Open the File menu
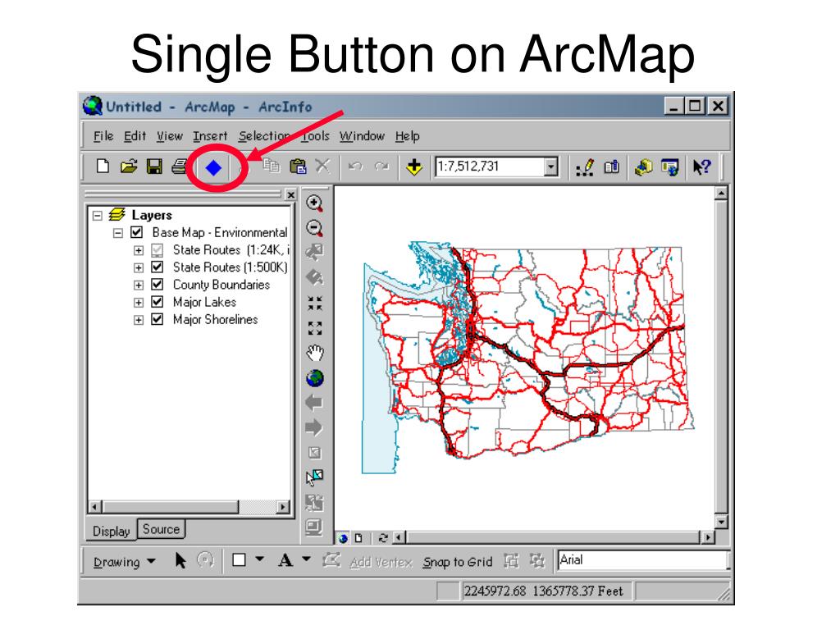The height and width of the screenshot is (630, 840). pos(103,136)
